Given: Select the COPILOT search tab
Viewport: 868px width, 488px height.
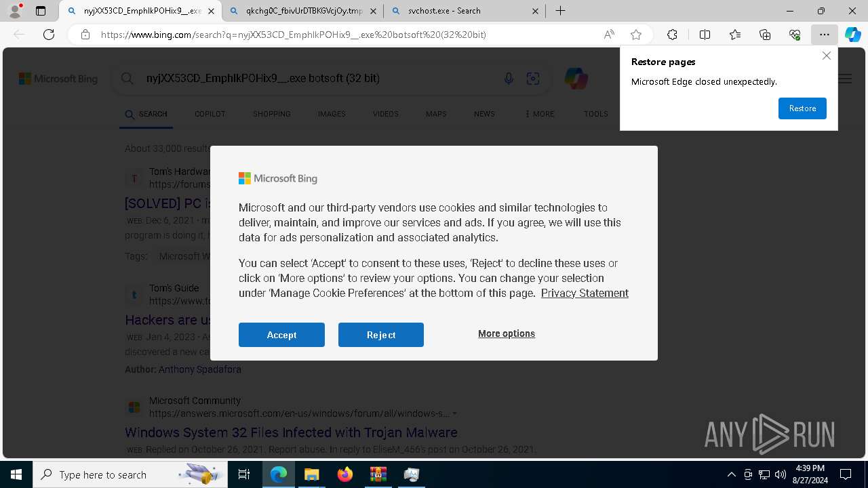Looking at the screenshot, I should 210,114.
